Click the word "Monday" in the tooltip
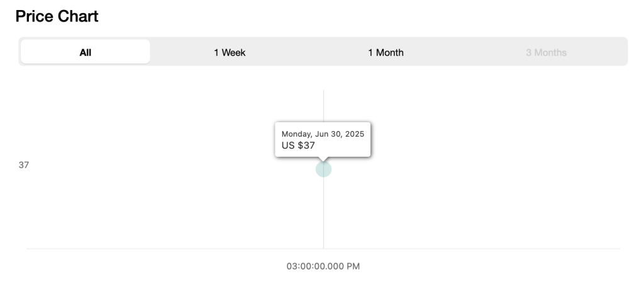Image resolution: width=644 pixels, height=291 pixels. [297, 134]
